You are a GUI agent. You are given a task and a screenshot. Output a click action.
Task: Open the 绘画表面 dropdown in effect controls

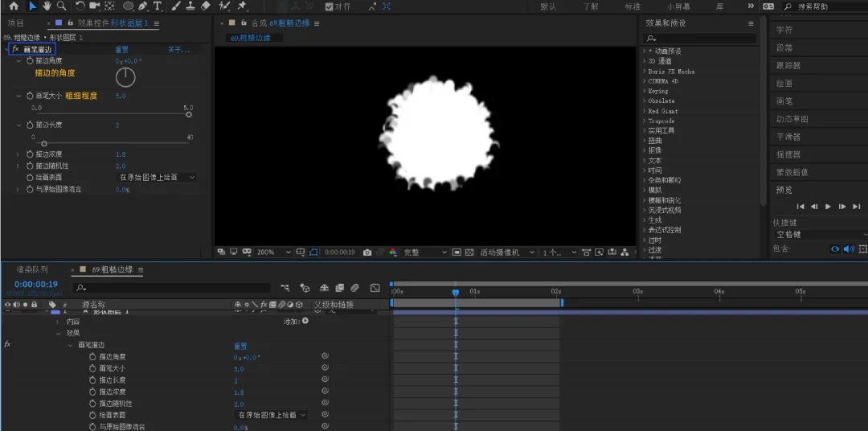click(x=158, y=177)
